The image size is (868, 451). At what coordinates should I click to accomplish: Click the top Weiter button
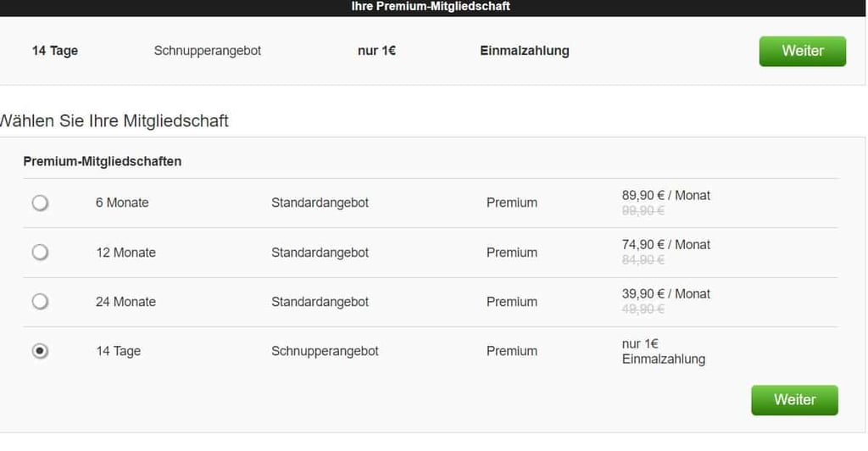(802, 51)
